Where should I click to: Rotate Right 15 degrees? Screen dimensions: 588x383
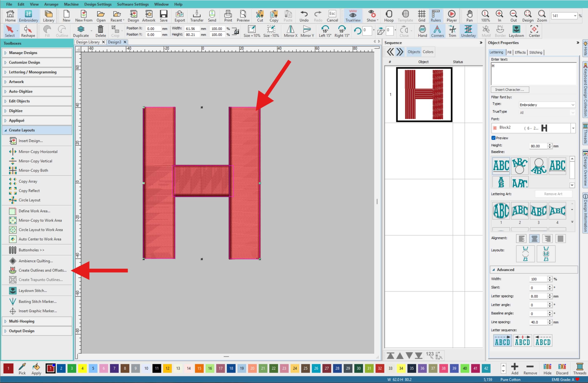coord(342,31)
